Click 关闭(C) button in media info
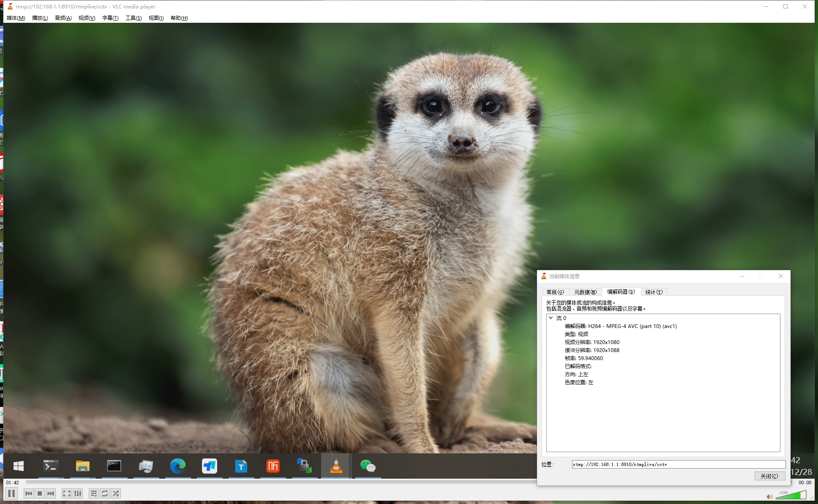The image size is (818, 504). [769, 476]
